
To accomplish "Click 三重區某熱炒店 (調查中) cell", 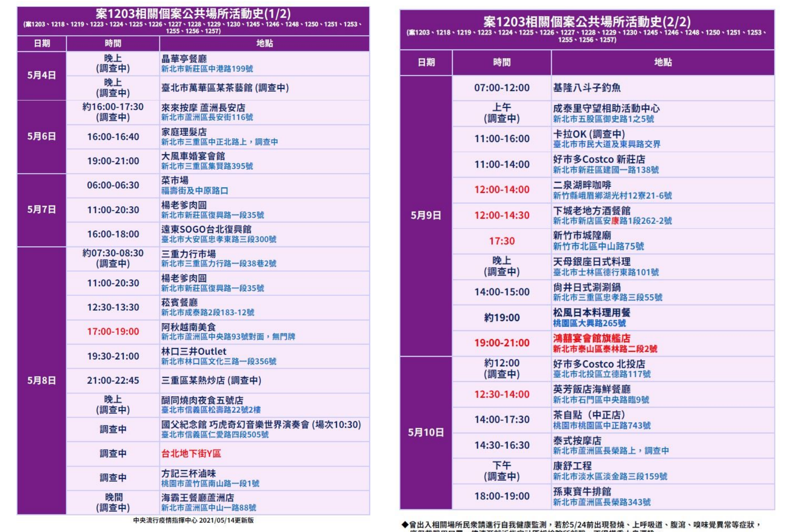I will [x=264, y=381].
